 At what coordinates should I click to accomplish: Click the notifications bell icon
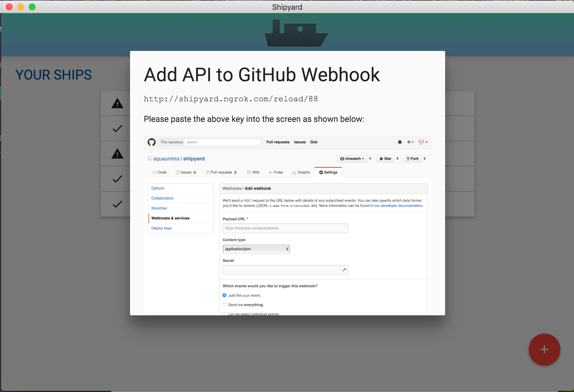pos(400,142)
